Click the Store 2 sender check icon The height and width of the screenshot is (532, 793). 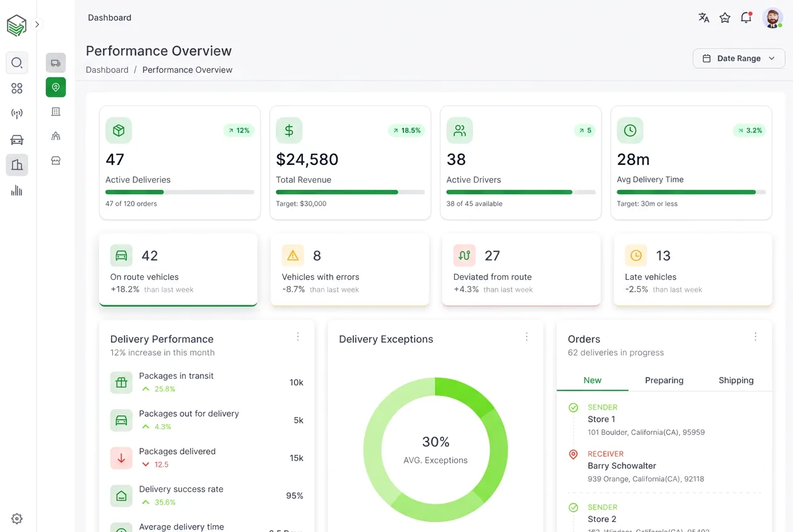(x=573, y=508)
